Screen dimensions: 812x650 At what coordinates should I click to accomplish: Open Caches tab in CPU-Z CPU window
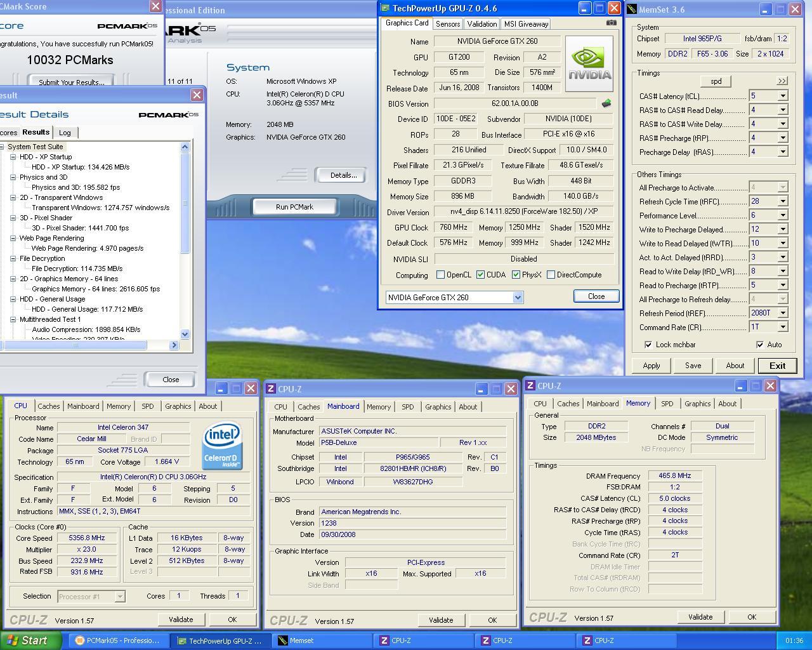(48, 406)
